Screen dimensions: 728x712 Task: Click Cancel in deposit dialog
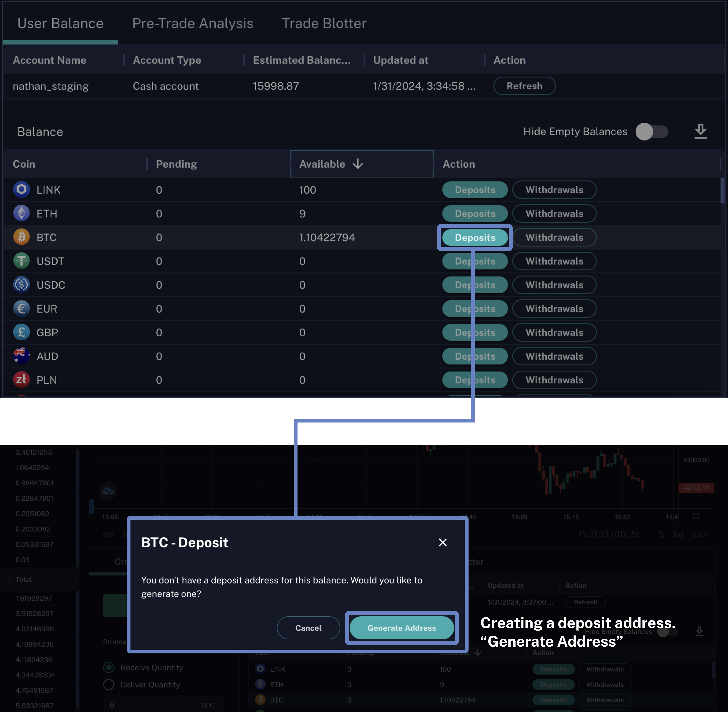[x=308, y=628]
